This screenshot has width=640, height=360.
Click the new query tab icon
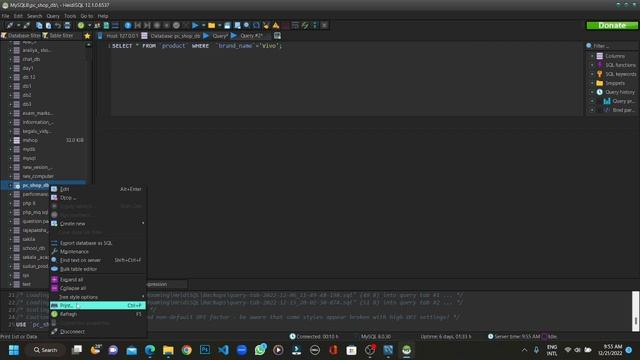pyautogui.click(x=277, y=36)
